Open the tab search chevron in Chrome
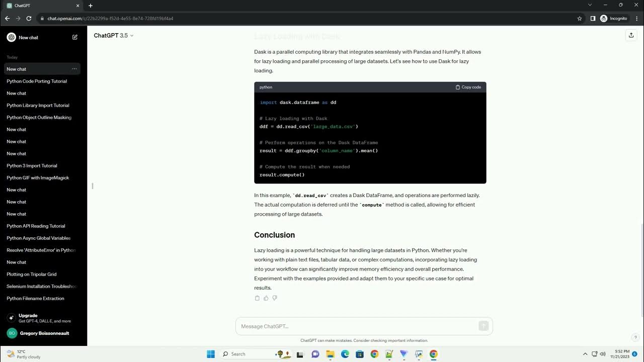 [590, 5]
